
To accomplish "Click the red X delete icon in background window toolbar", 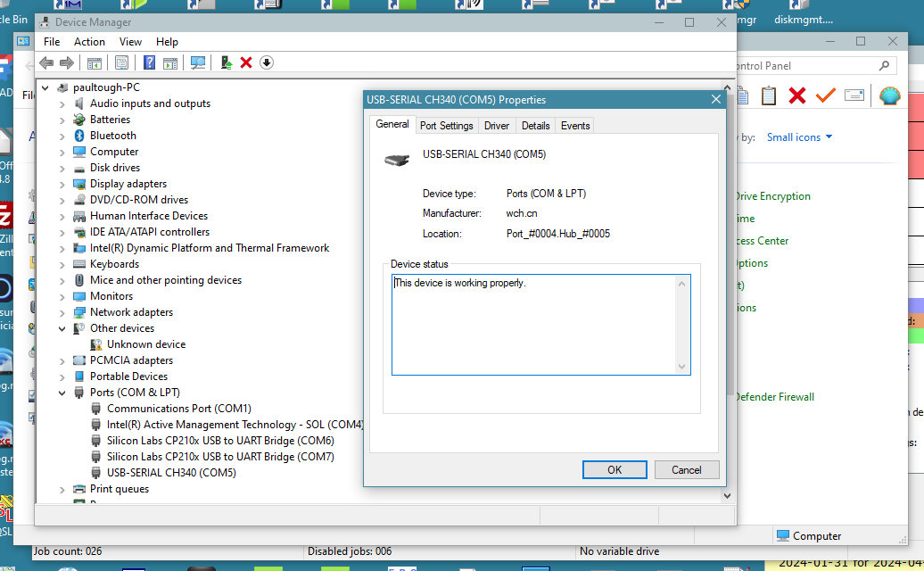I will pyautogui.click(x=796, y=95).
